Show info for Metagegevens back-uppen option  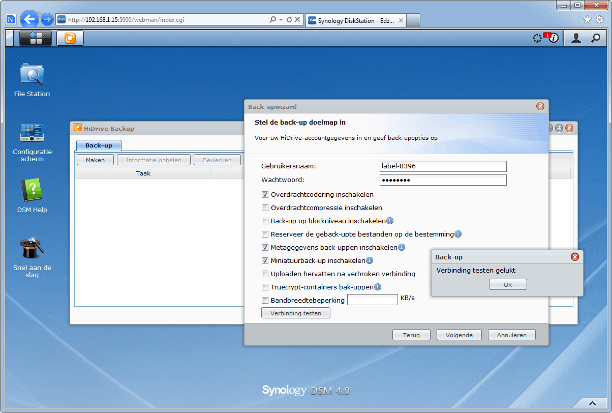click(401, 247)
